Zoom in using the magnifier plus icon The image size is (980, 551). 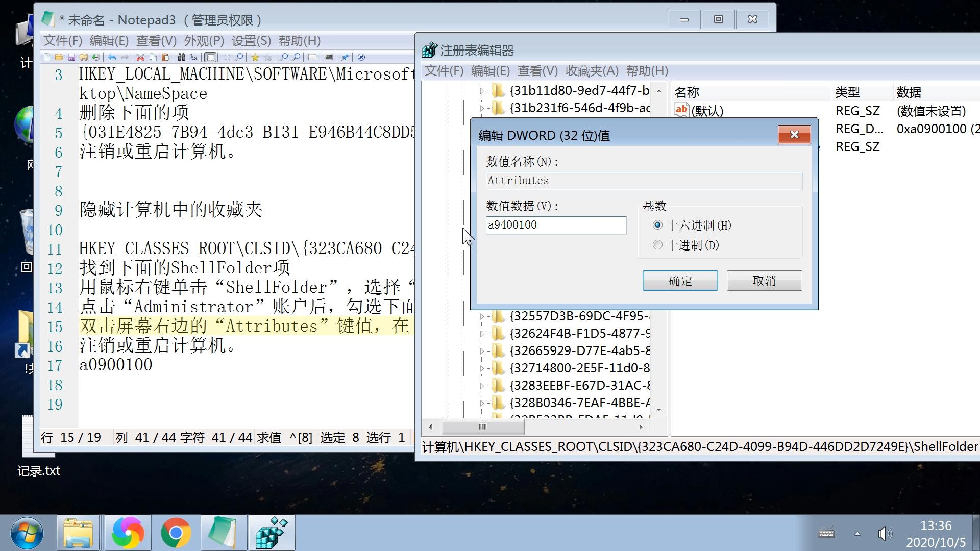click(x=285, y=57)
